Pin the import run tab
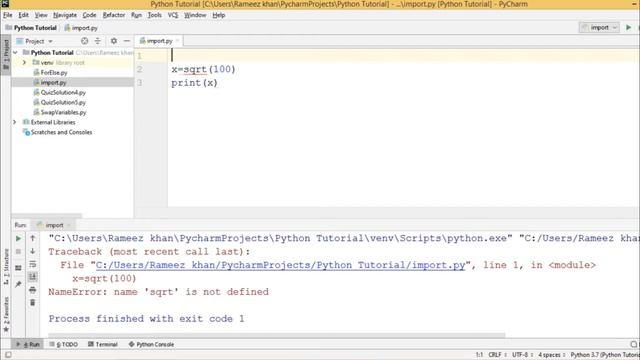640x360 pixels. click(18, 284)
